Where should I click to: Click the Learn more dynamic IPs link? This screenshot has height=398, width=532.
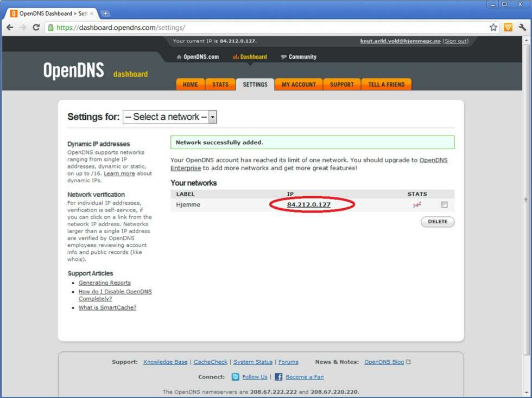119,174
